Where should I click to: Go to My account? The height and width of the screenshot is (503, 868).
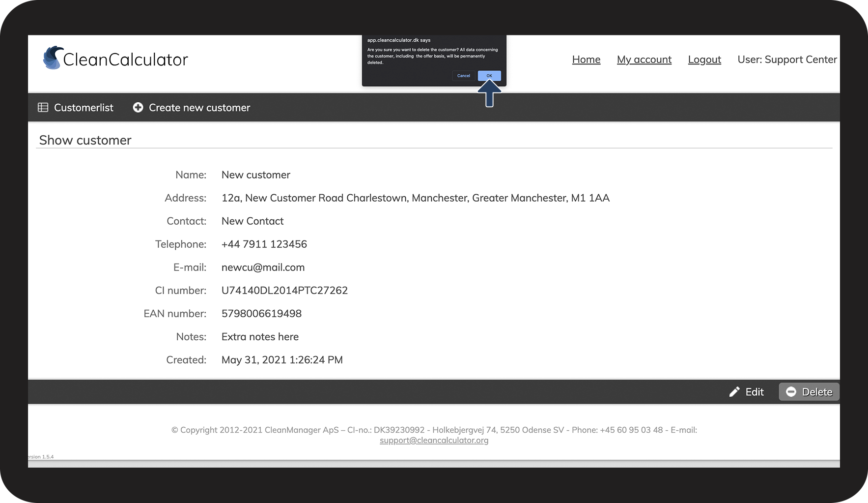pos(644,59)
